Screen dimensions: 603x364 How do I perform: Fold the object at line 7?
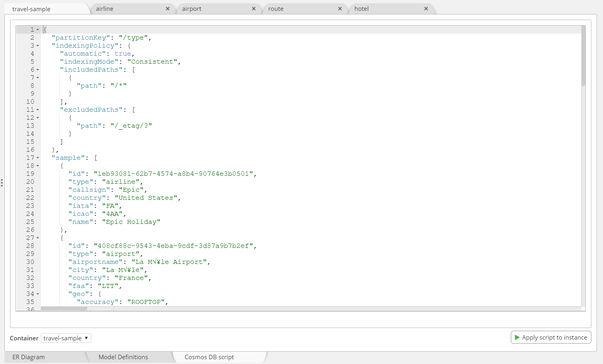38,78
